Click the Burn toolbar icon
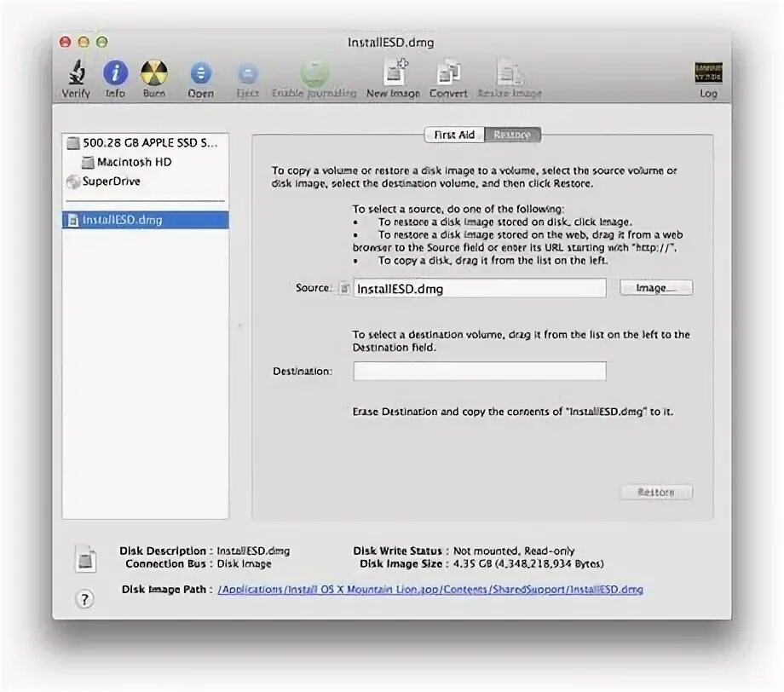784x692 pixels. (x=154, y=73)
